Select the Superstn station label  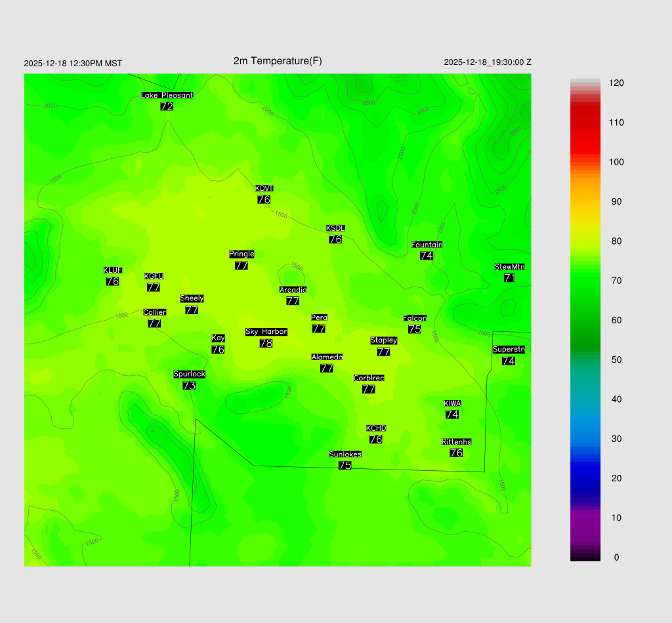coord(508,350)
